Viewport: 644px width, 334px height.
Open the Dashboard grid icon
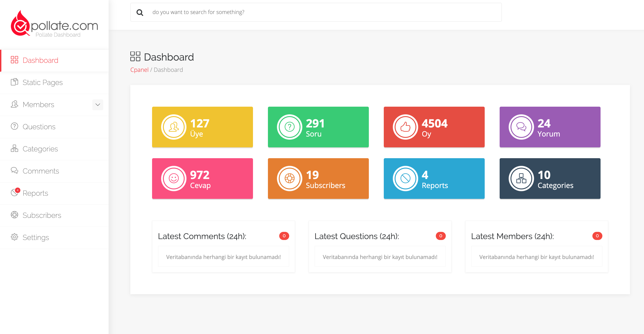(14, 60)
